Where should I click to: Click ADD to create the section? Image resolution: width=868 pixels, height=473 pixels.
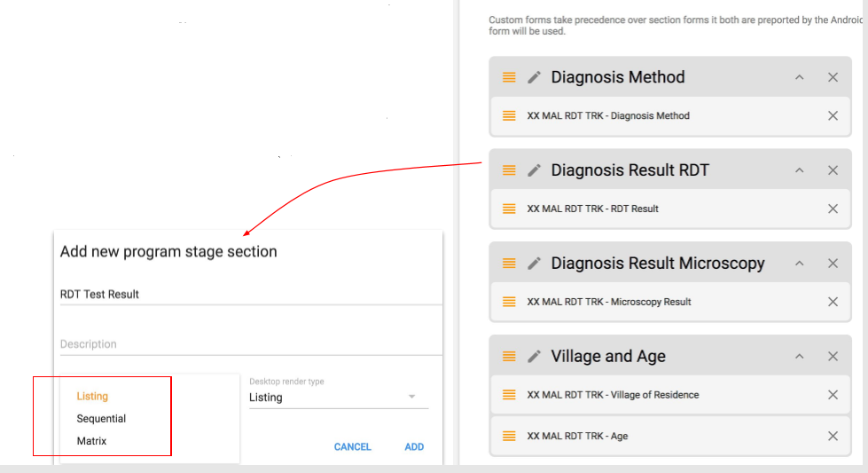(x=414, y=447)
